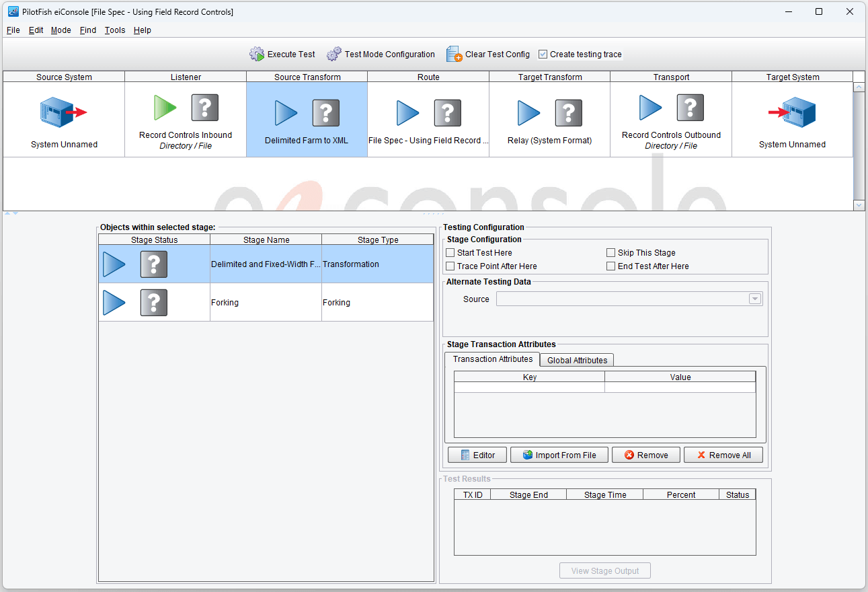Click the Source Transform blue play arrow
Screen dimensions: 868x592
pos(286,113)
